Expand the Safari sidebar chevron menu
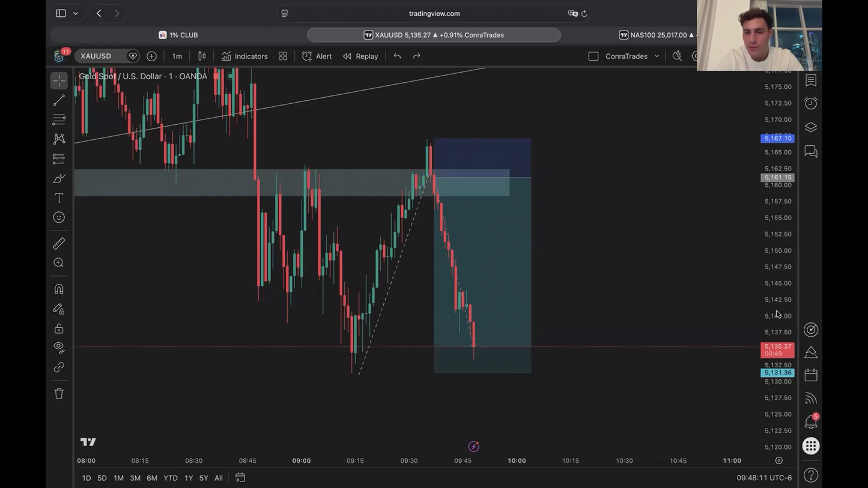This screenshot has width=868, height=488. coord(76,13)
